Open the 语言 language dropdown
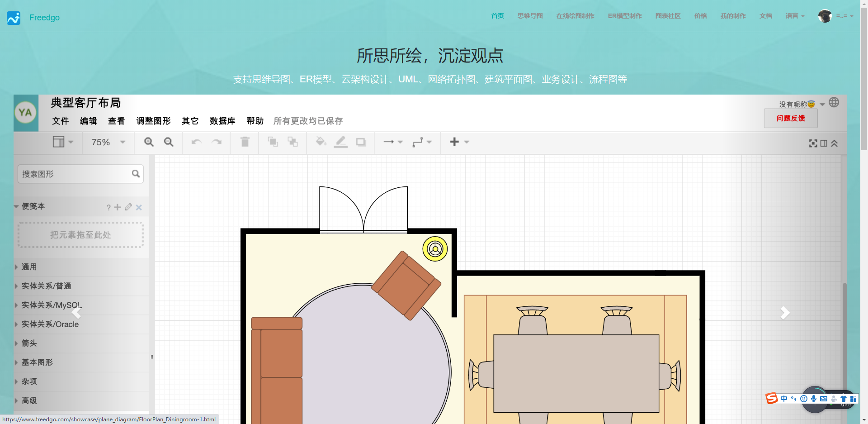868x424 pixels. pyautogui.click(x=795, y=16)
